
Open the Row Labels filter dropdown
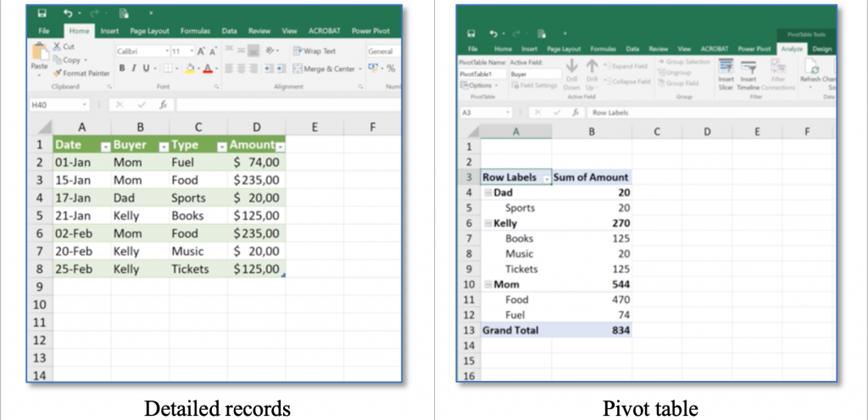tap(547, 178)
